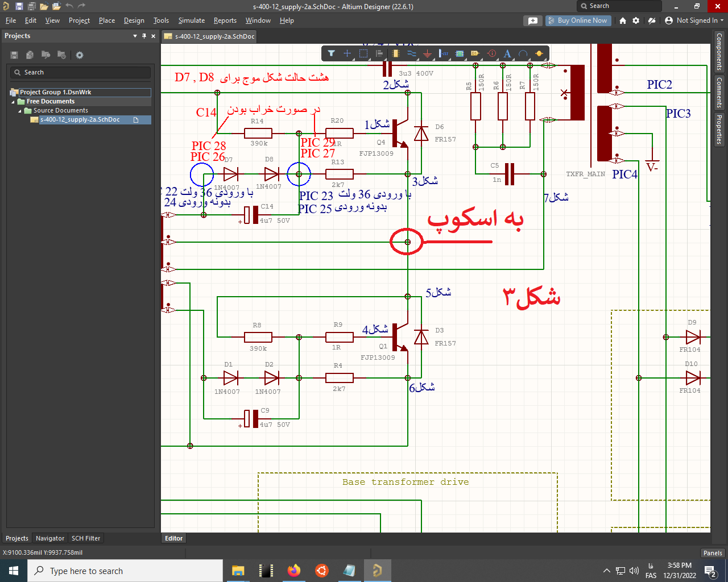Open the Place menu

107,20
